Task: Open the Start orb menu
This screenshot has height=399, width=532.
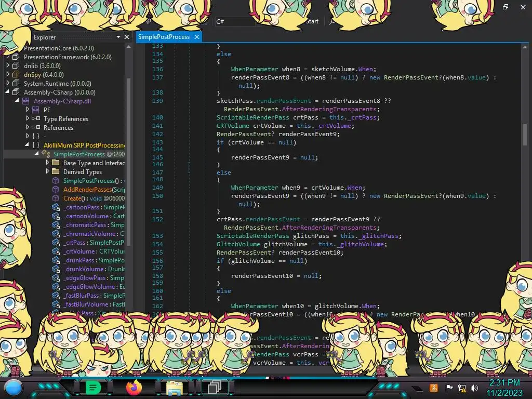Action: (14, 389)
